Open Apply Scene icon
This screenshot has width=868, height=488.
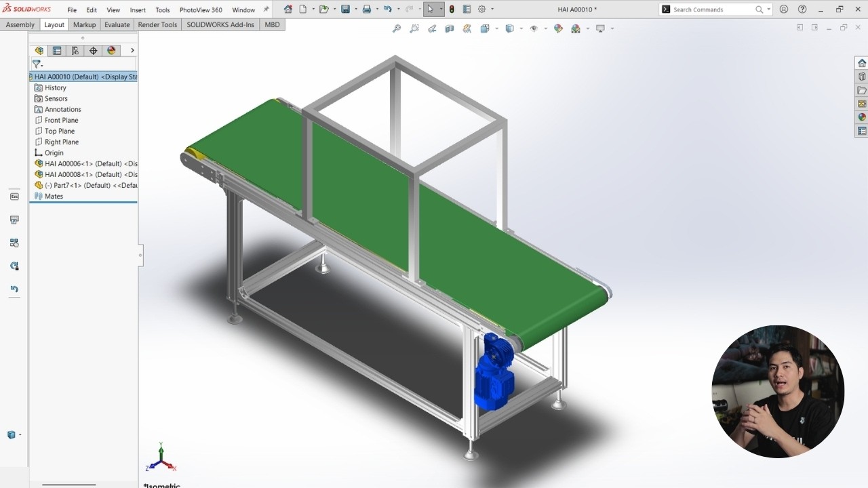pyautogui.click(x=576, y=28)
